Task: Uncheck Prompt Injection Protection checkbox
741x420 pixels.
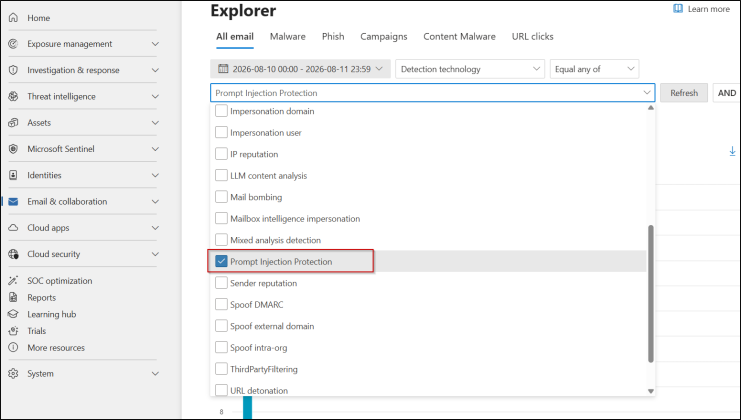Action: point(221,261)
